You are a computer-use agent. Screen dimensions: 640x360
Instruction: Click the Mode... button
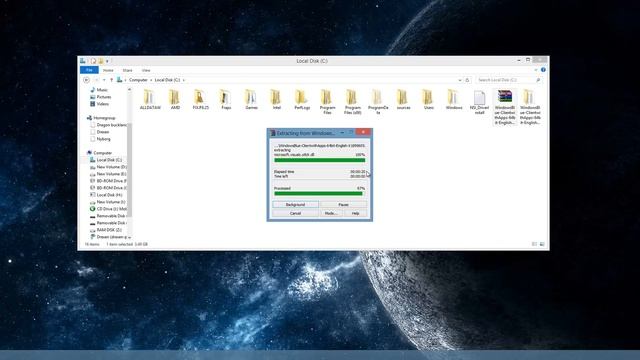pyautogui.click(x=331, y=213)
